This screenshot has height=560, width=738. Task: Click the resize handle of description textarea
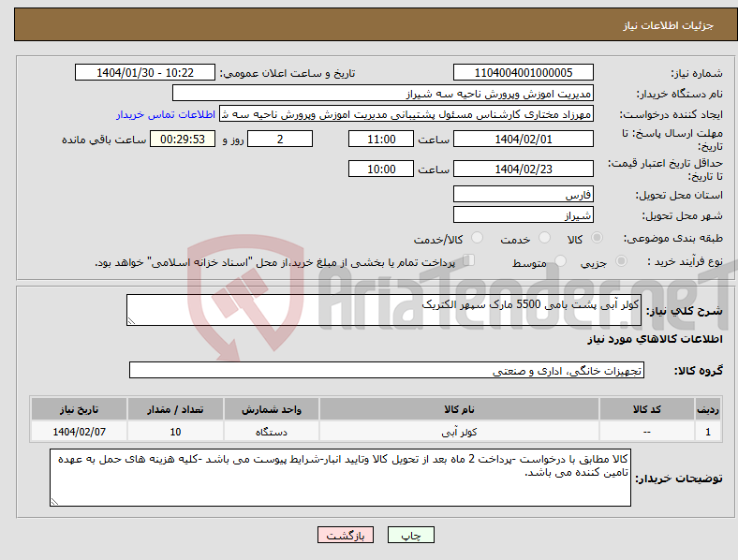coord(131,321)
